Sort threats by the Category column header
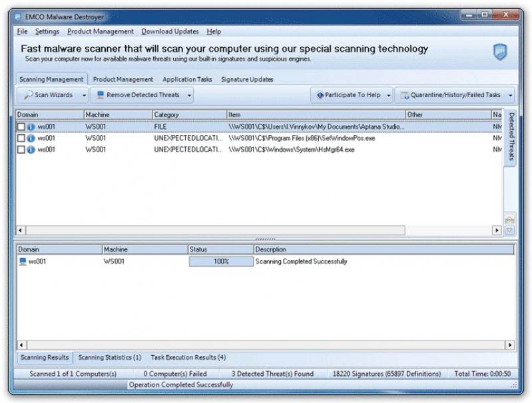532x403 pixels. click(x=189, y=115)
